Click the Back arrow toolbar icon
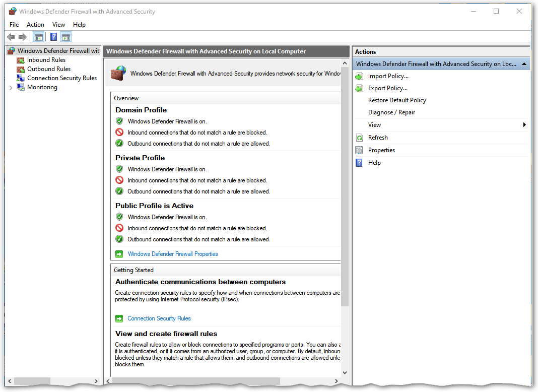This screenshot has height=392, width=538. point(11,37)
